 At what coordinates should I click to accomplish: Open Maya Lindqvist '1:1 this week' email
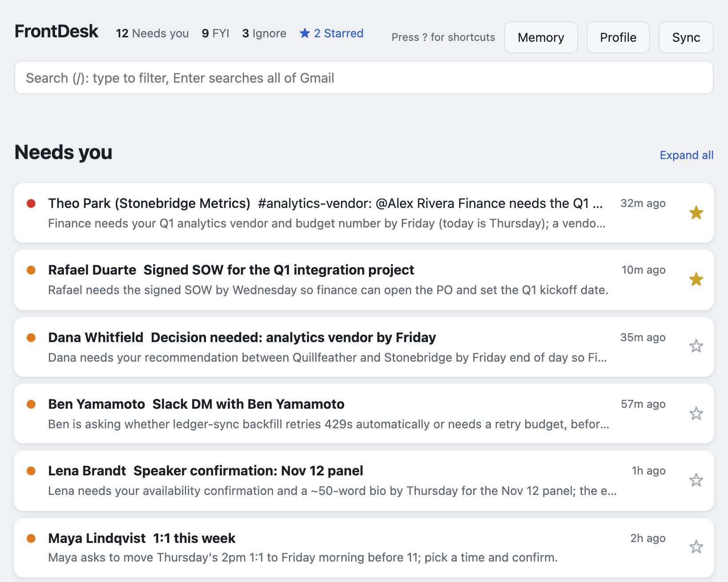(364, 548)
